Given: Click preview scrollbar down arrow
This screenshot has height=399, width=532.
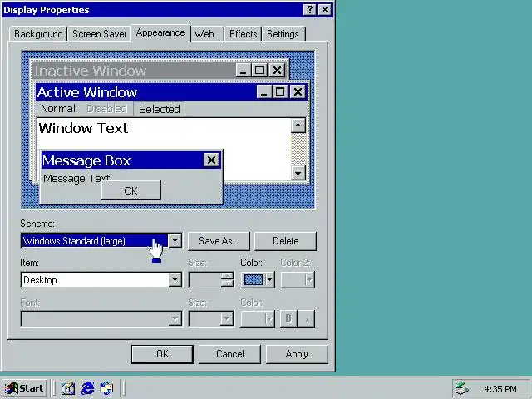Looking at the screenshot, I should click(x=298, y=174).
